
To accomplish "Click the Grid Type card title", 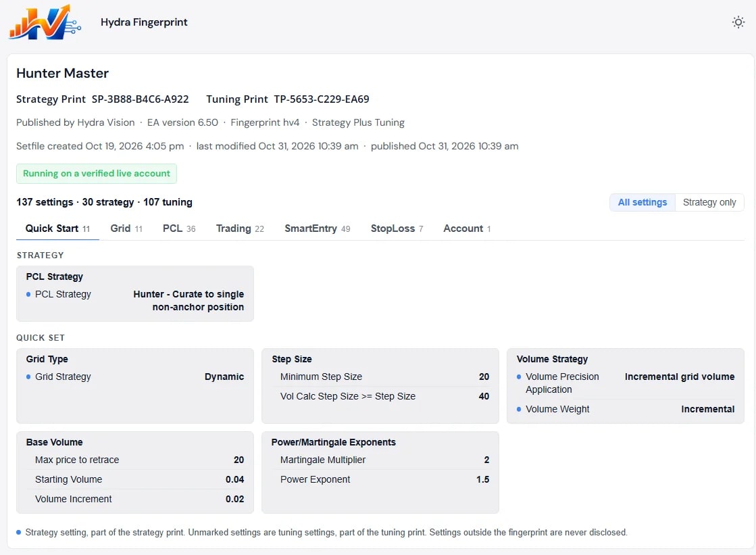I will tap(47, 359).
